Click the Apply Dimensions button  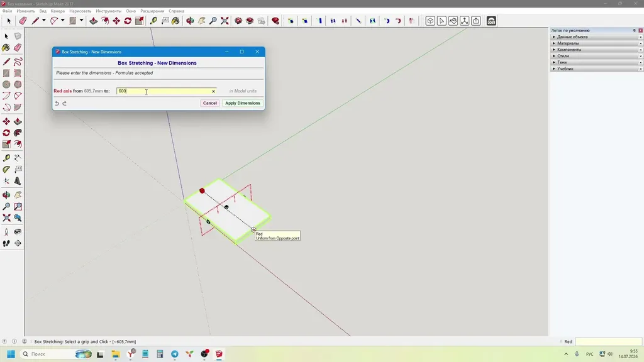point(242,103)
